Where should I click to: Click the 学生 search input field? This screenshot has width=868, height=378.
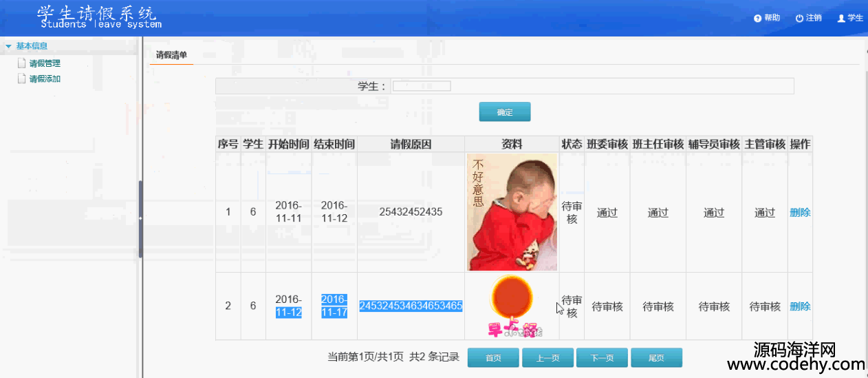click(x=421, y=86)
